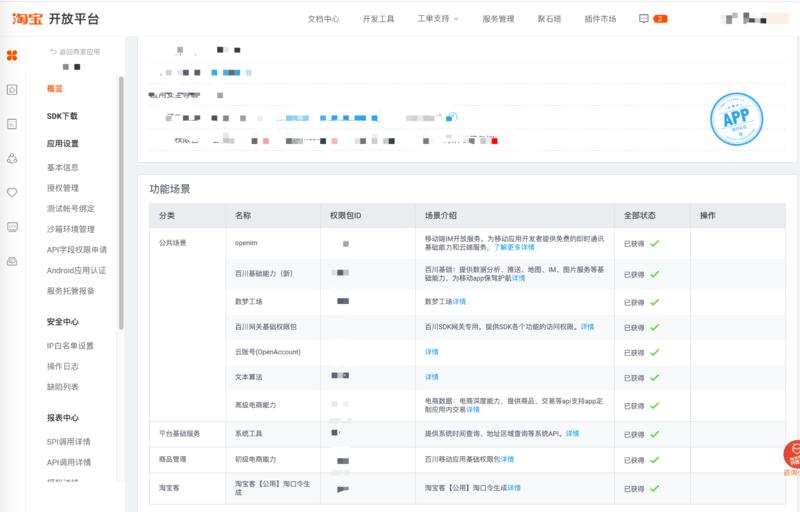Click the blue refresh icon in the app info row
This screenshot has width=800, height=512.
[x=452, y=117]
